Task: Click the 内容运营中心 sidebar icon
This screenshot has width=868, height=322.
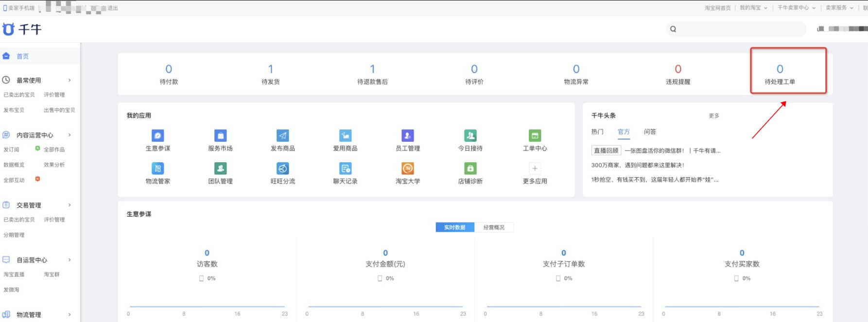Action: [x=6, y=135]
